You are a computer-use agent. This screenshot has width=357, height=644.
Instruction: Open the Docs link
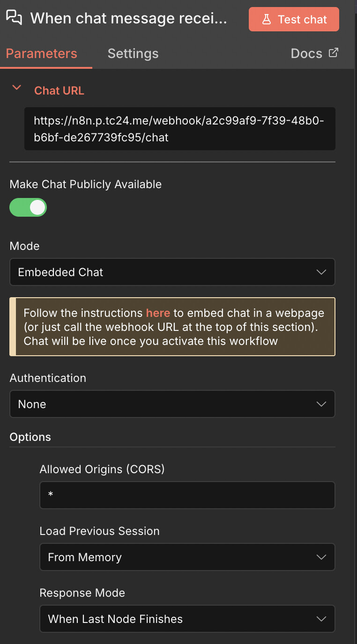point(307,53)
